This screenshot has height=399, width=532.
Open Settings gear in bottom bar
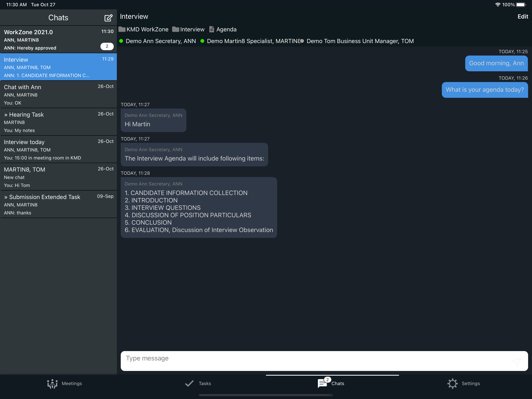(x=452, y=384)
